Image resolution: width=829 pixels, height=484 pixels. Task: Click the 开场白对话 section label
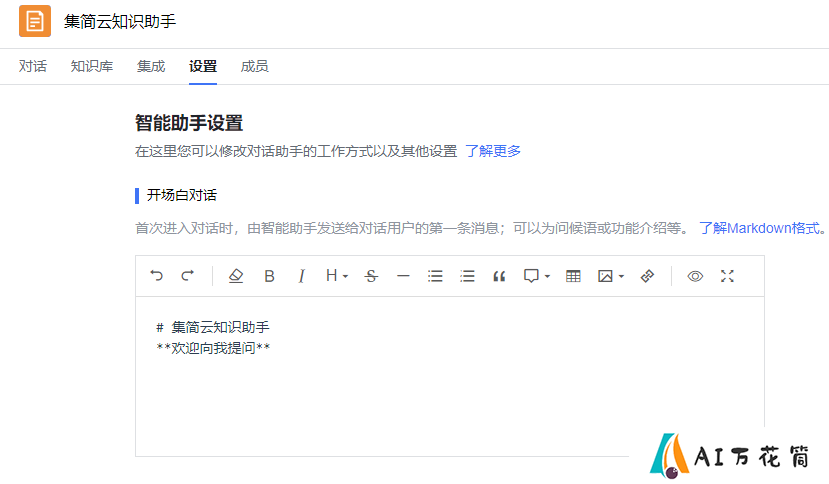(x=182, y=195)
